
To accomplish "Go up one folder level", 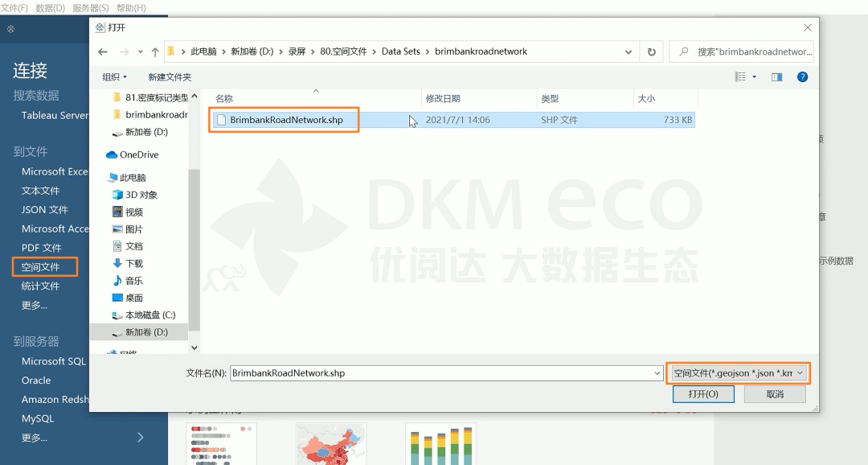I will [x=154, y=51].
